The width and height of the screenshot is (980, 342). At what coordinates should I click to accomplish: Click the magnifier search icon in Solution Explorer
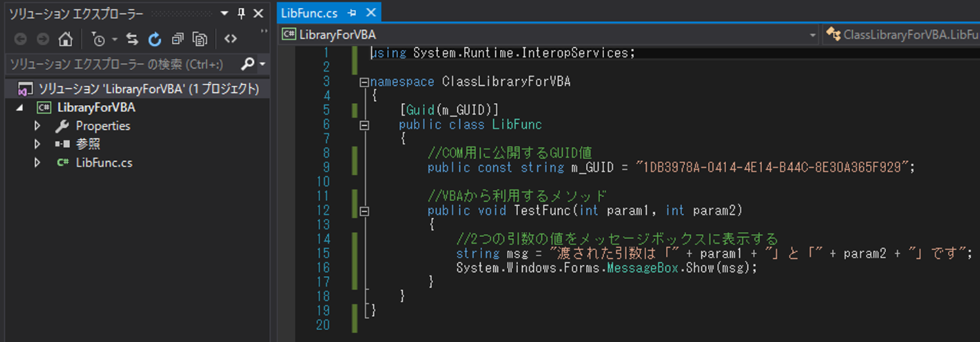(248, 64)
